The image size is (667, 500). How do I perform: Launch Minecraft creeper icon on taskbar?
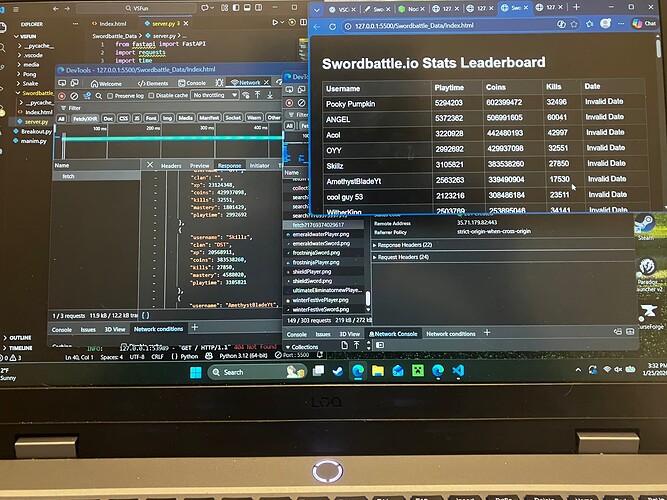(x=418, y=371)
